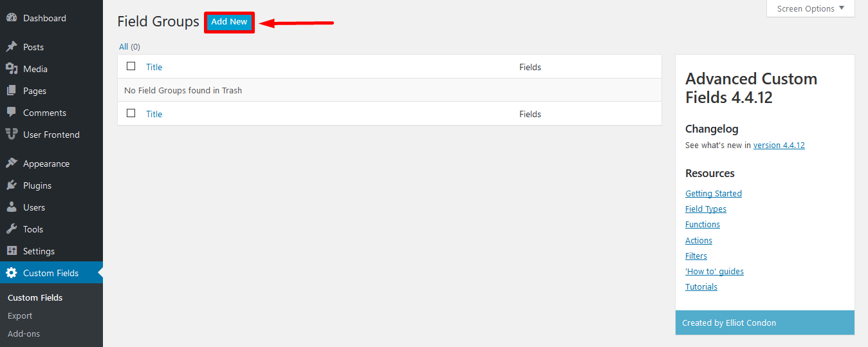Click the Appearance paintbrush icon
868x347 pixels.
pos(12,164)
